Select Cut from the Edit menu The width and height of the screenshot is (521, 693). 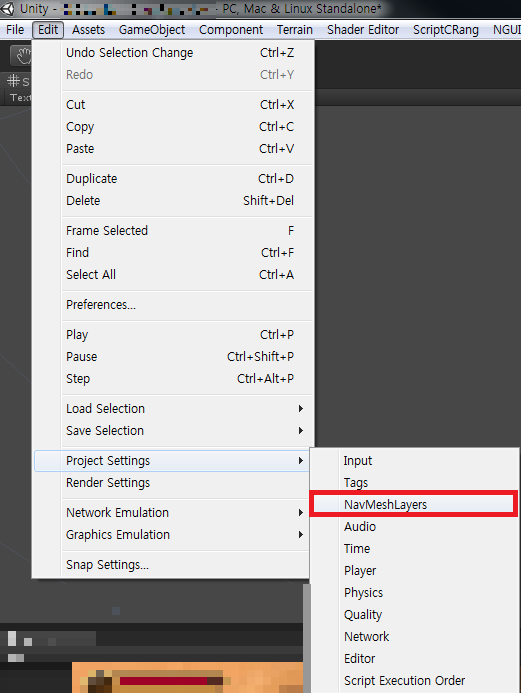pos(174,105)
